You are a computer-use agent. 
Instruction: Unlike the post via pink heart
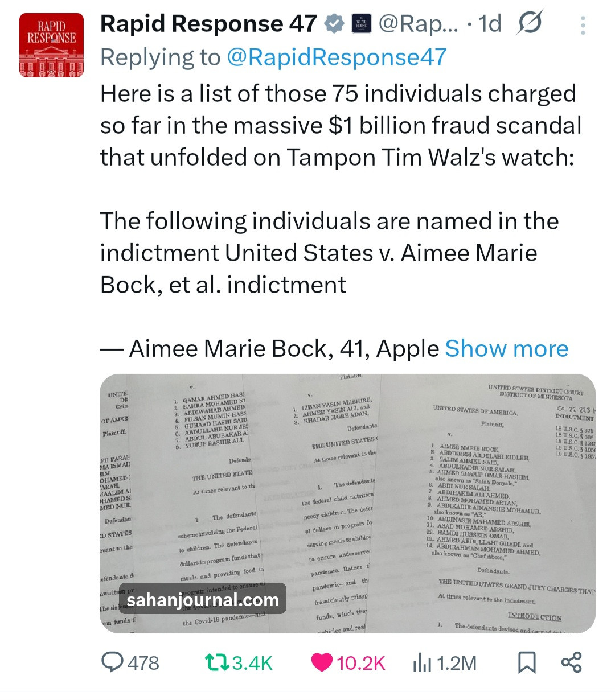pyautogui.click(x=322, y=663)
